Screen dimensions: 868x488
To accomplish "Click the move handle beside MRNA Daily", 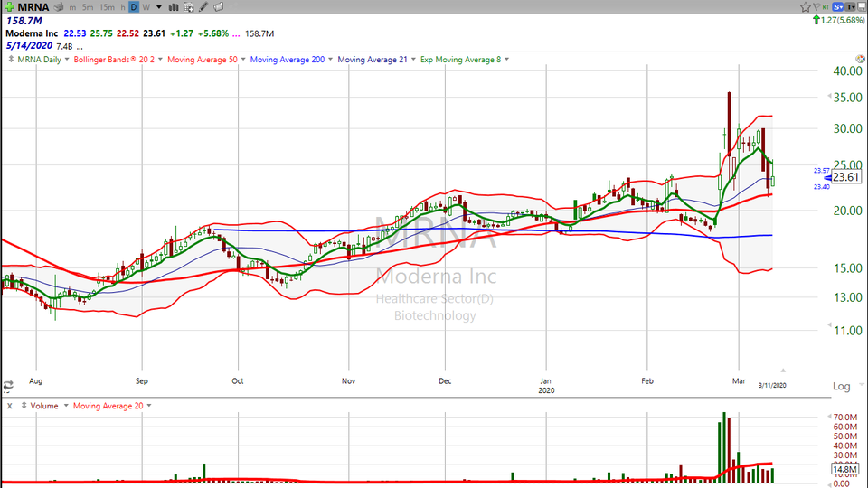I will (11, 60).
